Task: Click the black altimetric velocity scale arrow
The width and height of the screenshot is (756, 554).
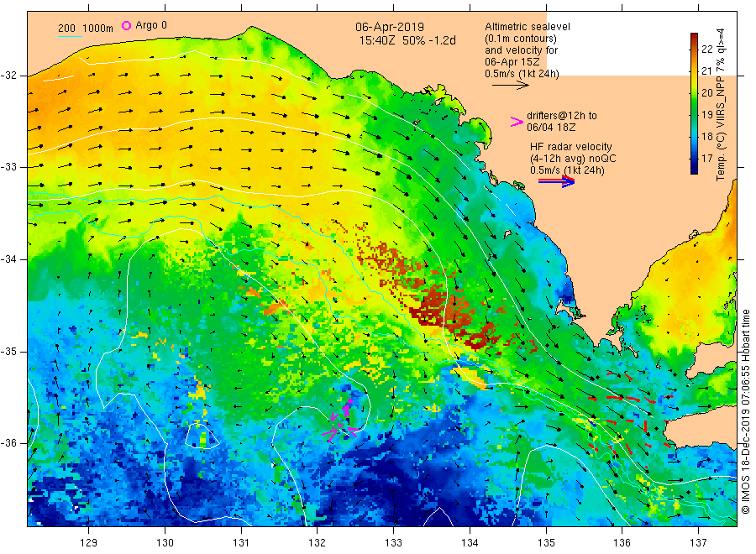Action: (x=511, y=85)
